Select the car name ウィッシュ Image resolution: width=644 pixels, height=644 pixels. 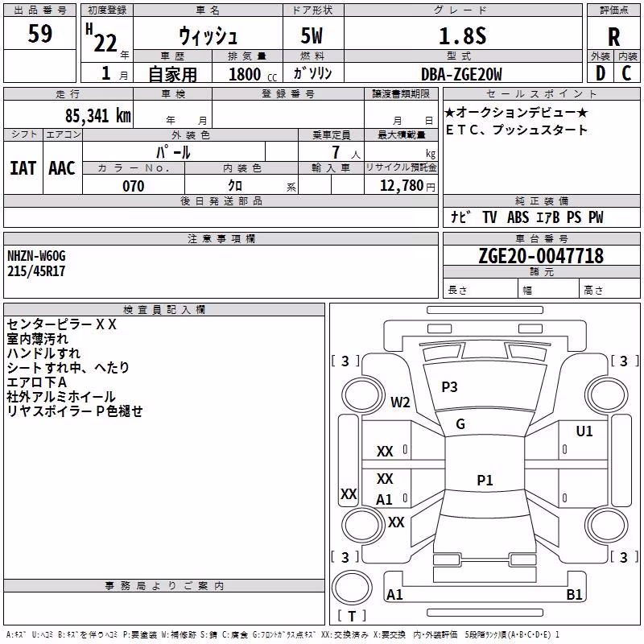[x=208, y=35]
